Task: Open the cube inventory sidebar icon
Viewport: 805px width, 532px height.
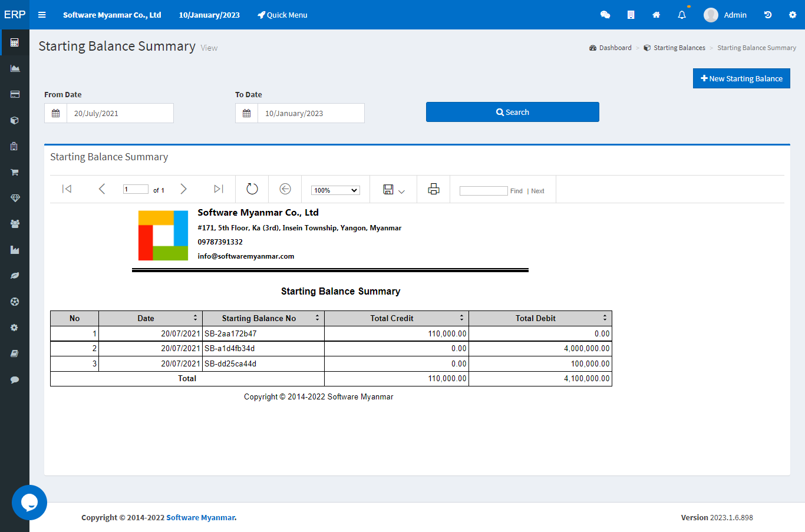Action: 15,120
